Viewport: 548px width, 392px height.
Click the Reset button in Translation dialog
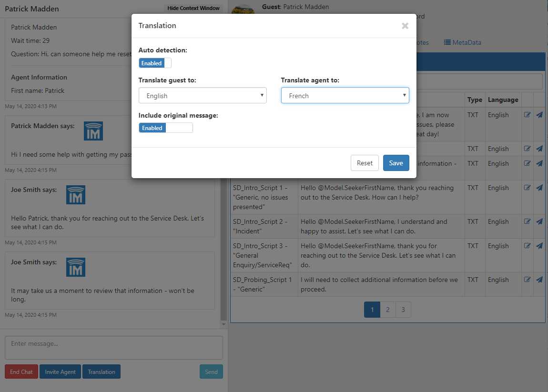pyautogui.click(x=365, y=163)
